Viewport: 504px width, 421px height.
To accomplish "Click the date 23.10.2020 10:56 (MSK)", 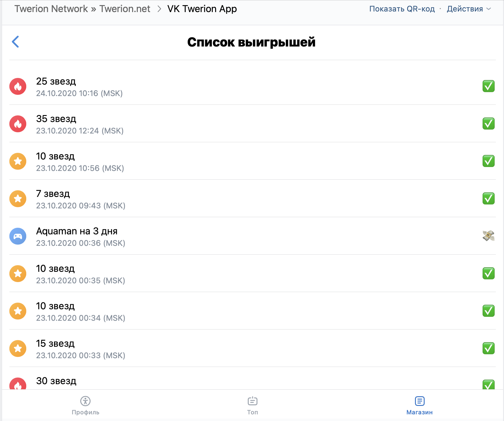I will (80, 168).
